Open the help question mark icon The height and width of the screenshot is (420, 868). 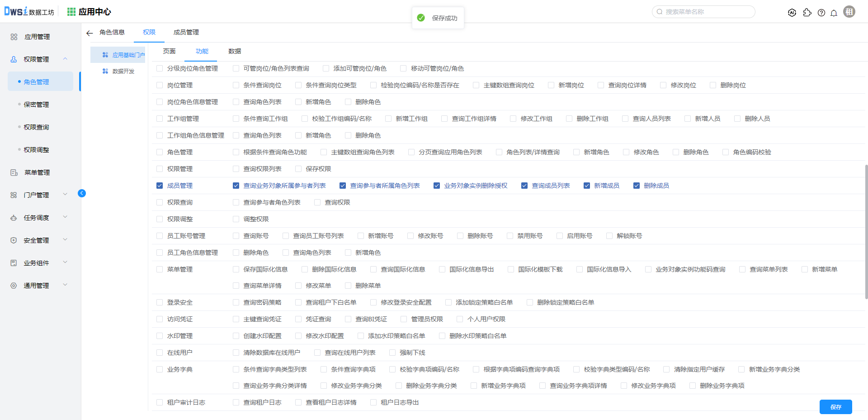coord(821,13)
